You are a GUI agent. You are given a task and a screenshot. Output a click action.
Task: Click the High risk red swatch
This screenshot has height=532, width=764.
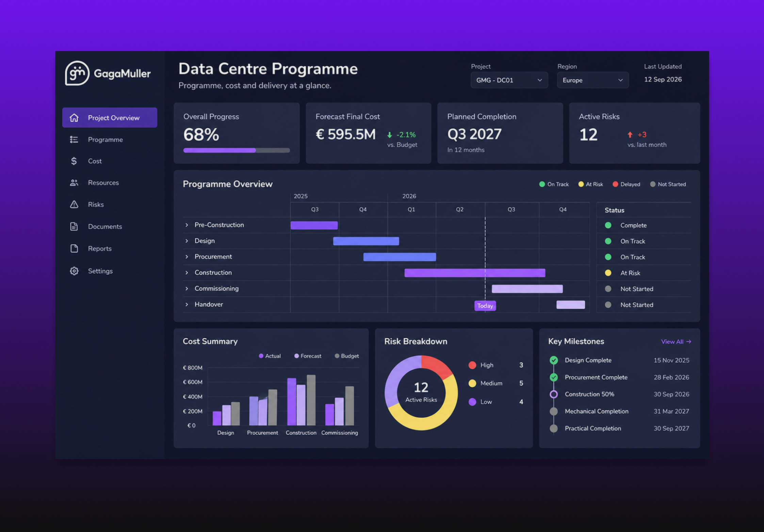point(472,365)
